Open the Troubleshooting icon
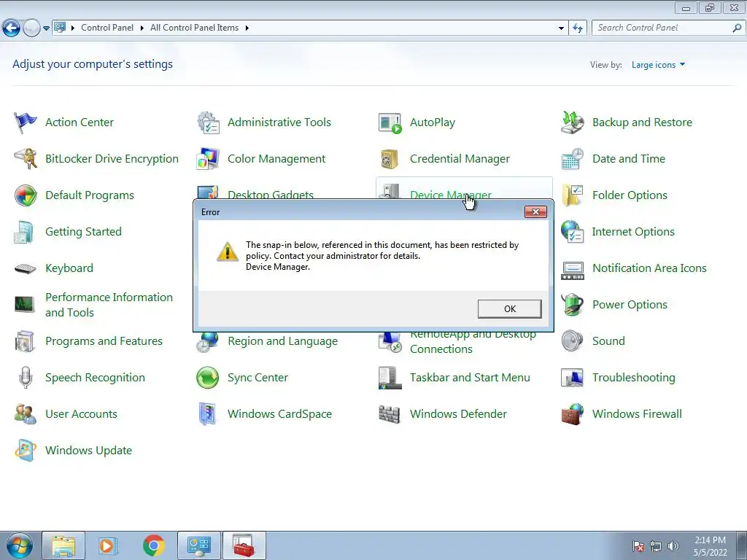The image size is (747, 560). [572, 378]
